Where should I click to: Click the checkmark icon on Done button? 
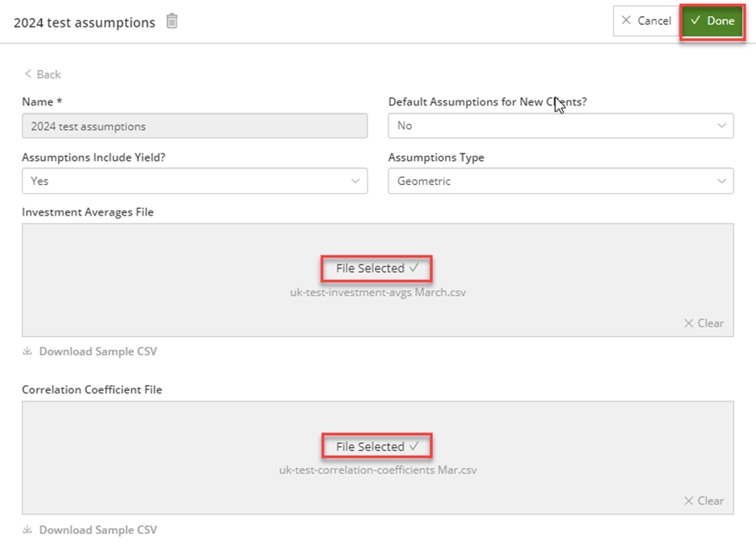pos(695,20)
